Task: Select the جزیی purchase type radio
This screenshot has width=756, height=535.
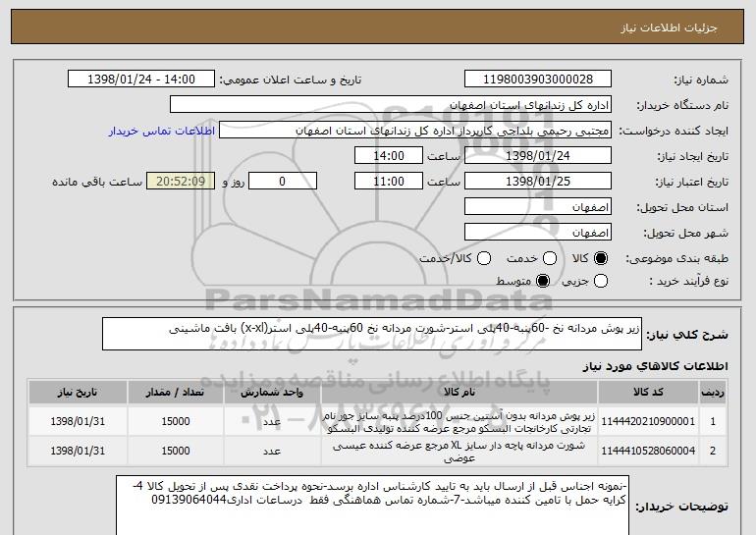Action: click(x=601, y=281)
